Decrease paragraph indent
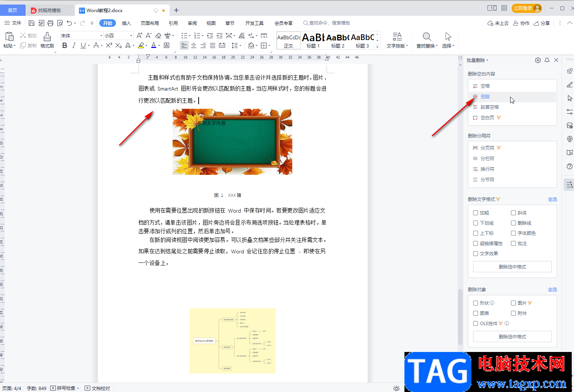This screenshot has width=574, height=392. tap(210, 35)
